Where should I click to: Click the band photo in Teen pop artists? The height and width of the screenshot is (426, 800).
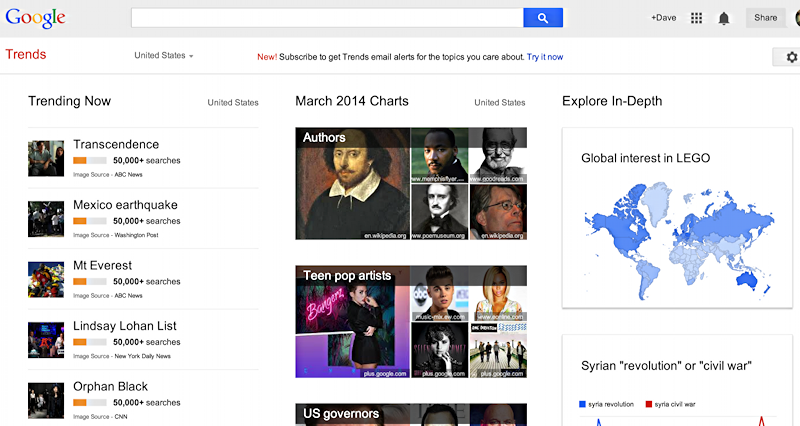(x=498, y=350)
